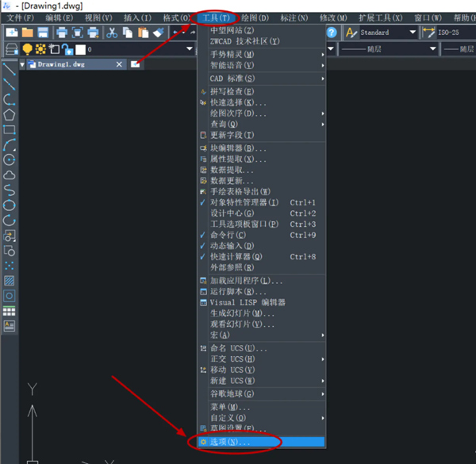Click the Cut scissors icon
The height and width of the screenshot is (464, 476).
(x=112, y=33)
